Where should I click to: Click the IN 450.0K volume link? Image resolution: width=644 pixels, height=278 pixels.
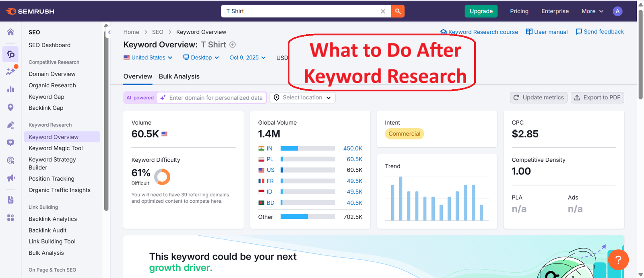(353, 148)
